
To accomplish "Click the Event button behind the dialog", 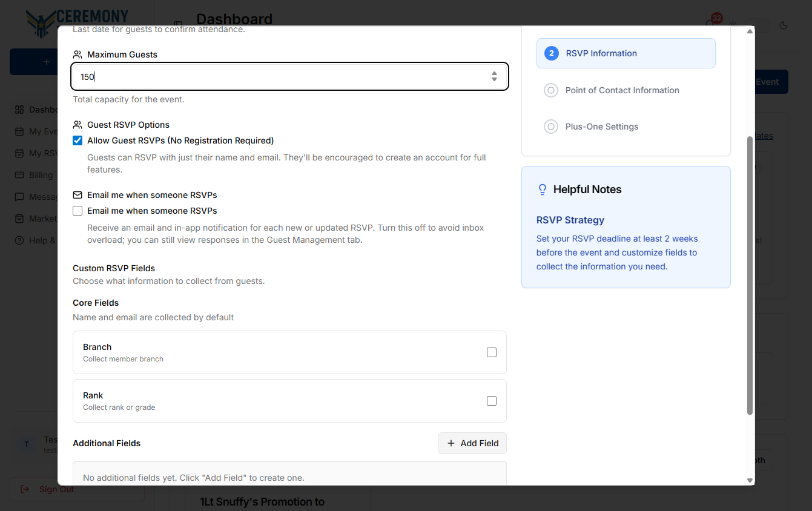I will 770,82.
